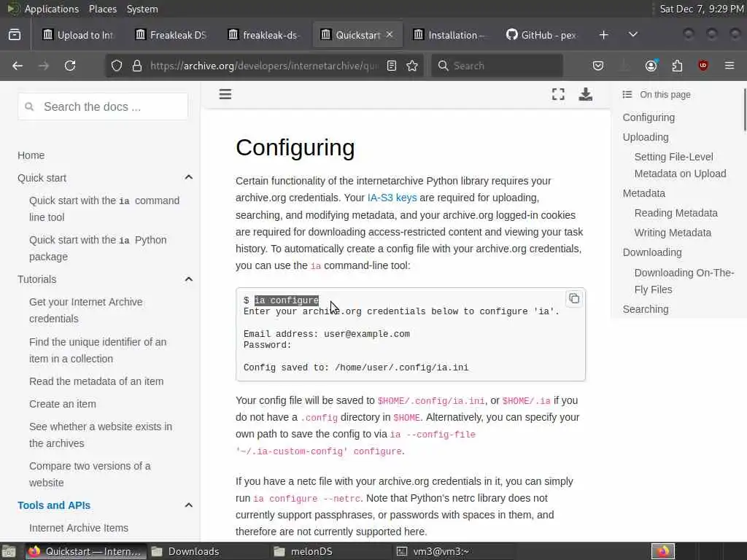747x560 pixels.
Task: Jump to Uploading in page outline
Action: click(x=646, y=137)
